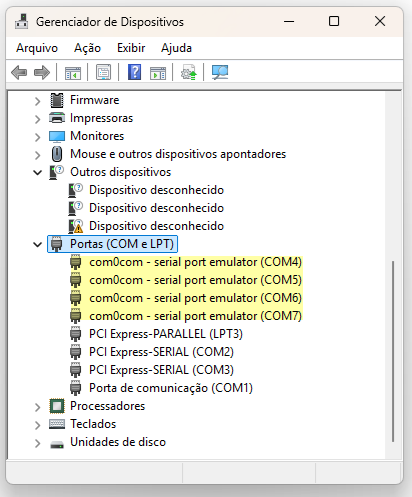412x497 pixels.
Task: Open the Ação menu
Action: coord(87,48)
